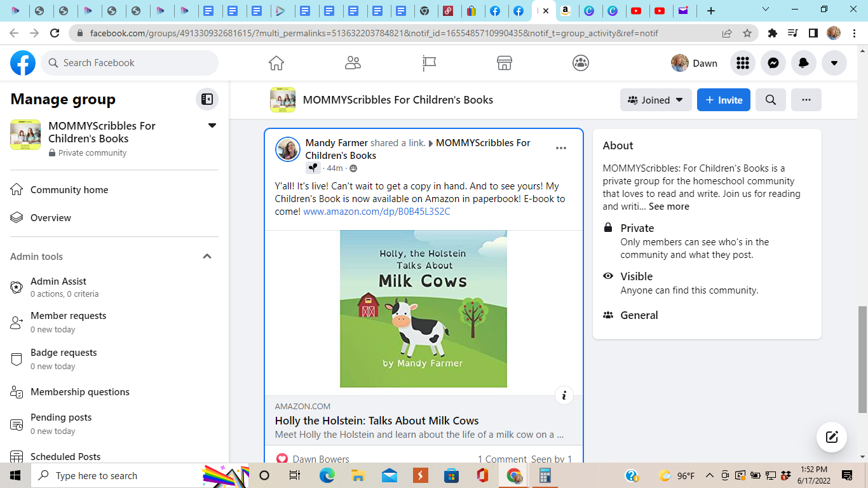
Task: Open Task View on the taskbar
Action: (294, 475)
